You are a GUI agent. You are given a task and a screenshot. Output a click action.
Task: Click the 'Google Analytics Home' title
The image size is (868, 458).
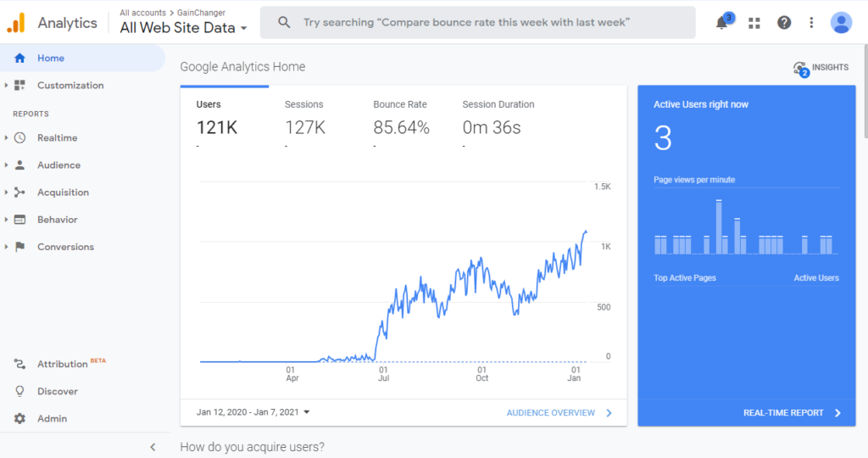tap(242, 67)
